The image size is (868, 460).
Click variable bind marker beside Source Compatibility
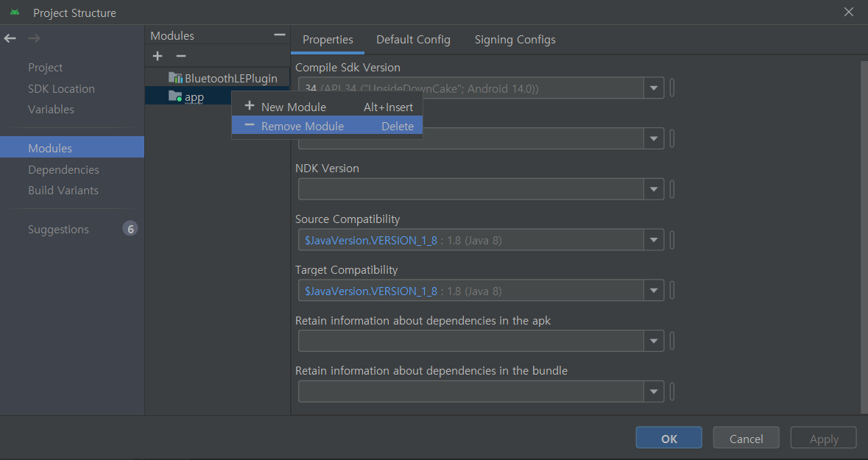(672, 240)
